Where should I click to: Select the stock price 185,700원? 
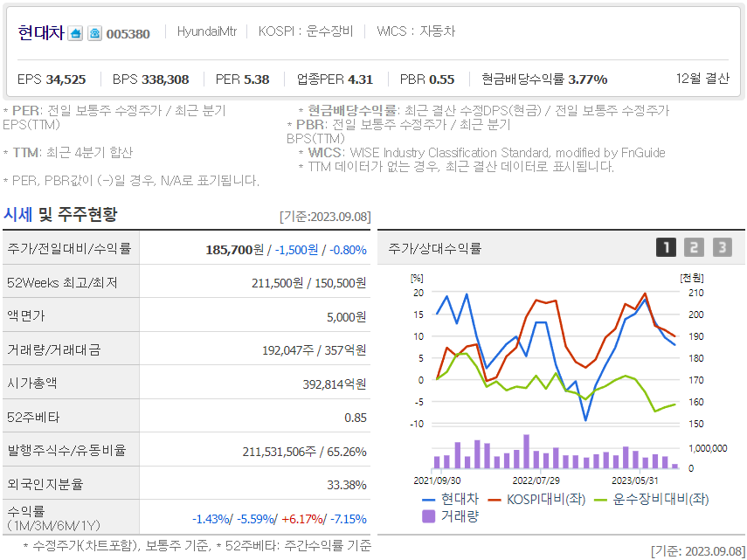(x=234, y=250)
